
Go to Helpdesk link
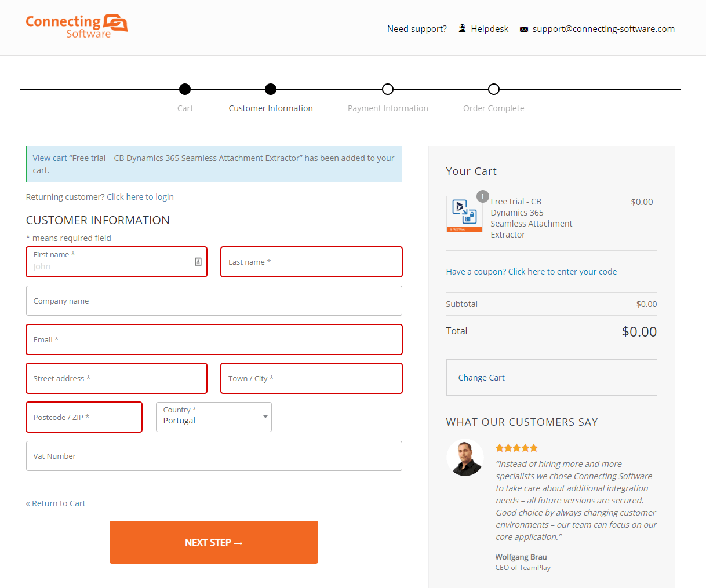click(x=490, y=29)
